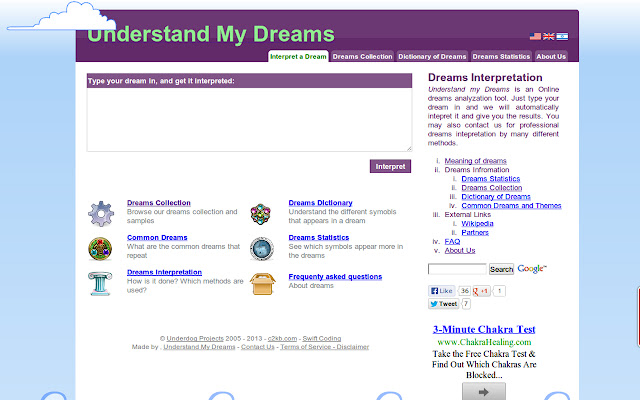Click the Google +1 button

coord(481,291)
